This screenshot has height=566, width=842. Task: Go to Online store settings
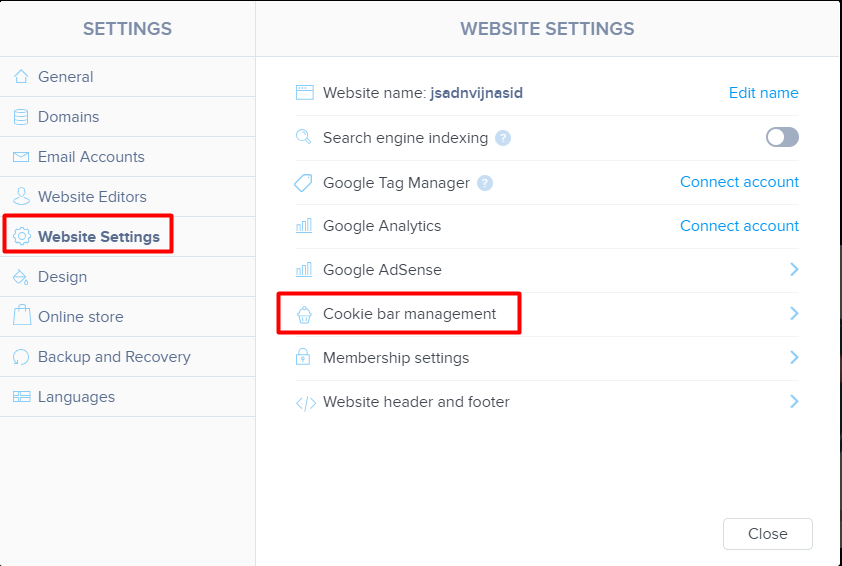tap(127, 316)
